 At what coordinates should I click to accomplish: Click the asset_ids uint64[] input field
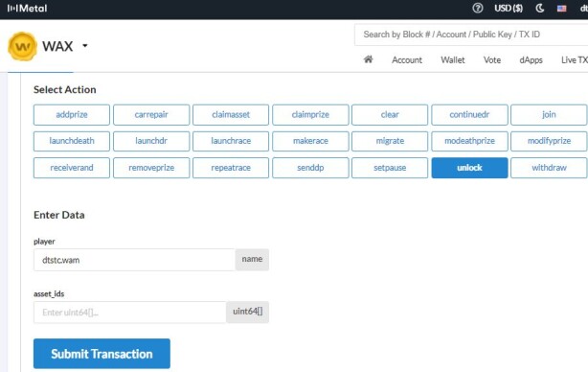point(129,313)
